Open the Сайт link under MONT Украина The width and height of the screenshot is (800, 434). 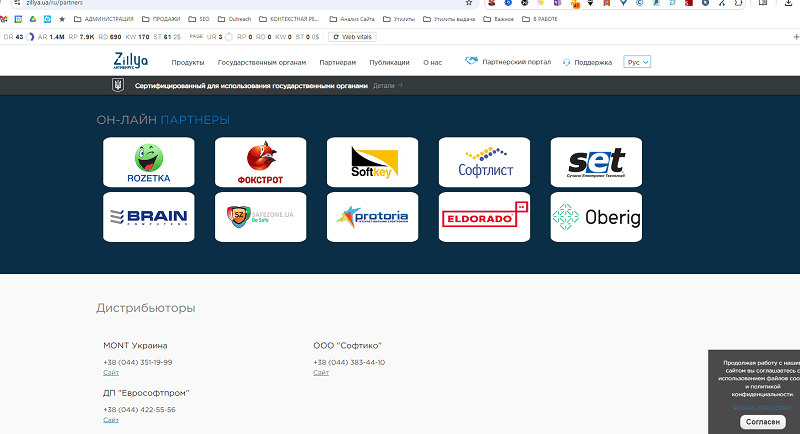coord(111,373)
